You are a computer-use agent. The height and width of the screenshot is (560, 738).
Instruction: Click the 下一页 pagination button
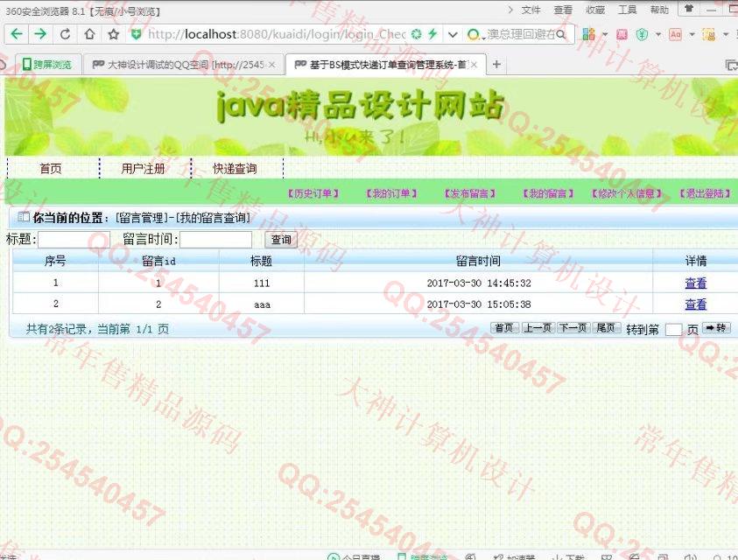pos(573,328)
